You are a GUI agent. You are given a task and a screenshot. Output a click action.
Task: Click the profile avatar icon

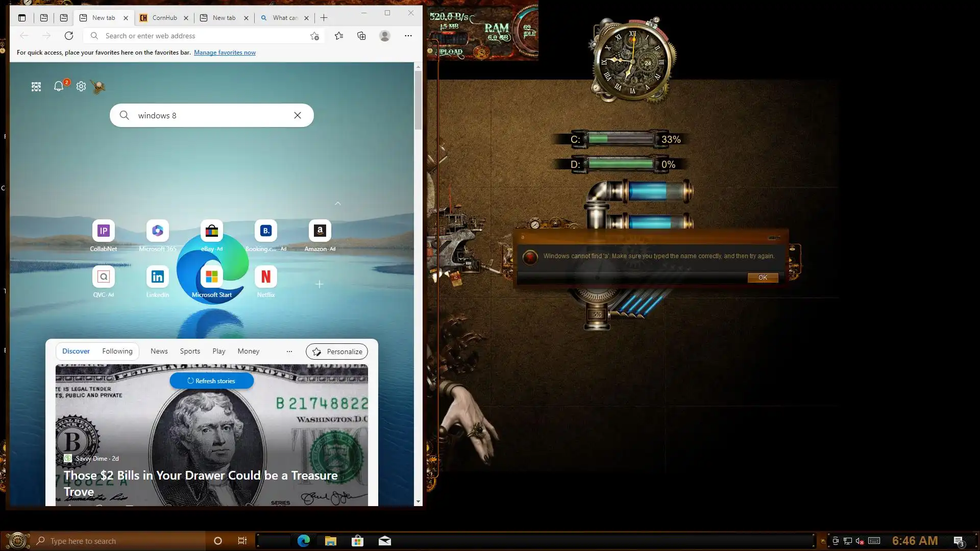click(x=385, y=36)
